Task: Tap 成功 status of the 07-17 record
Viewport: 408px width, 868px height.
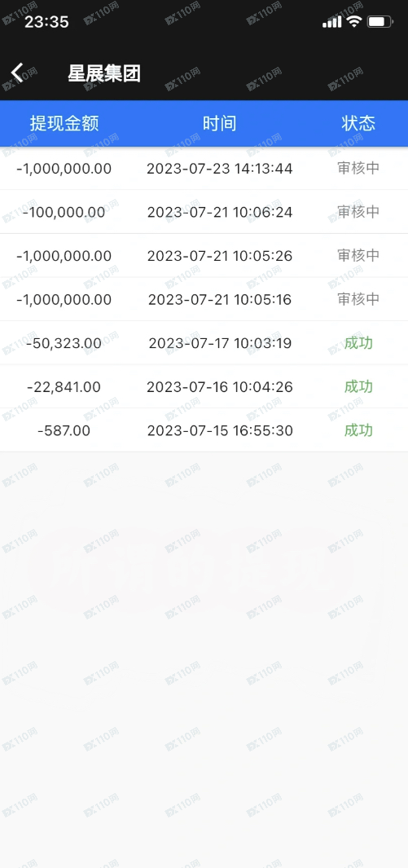Action: pyautogui.click(x=358, y=343)
